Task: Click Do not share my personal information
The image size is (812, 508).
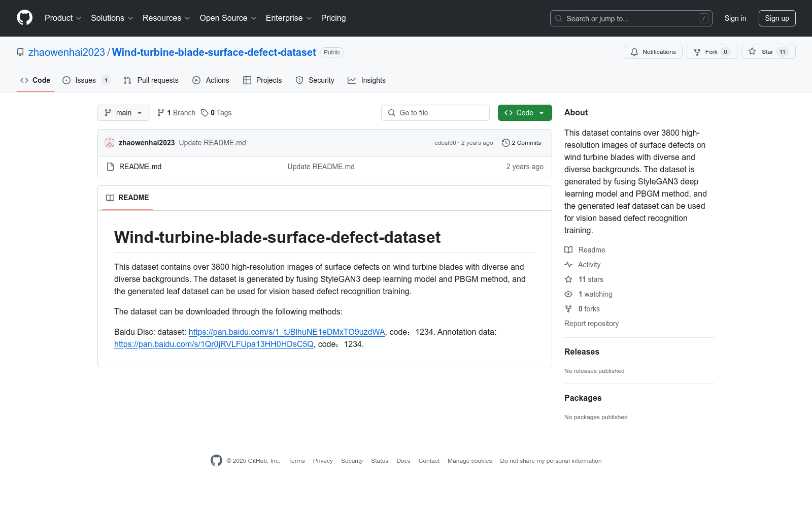Action: (551, 461)
